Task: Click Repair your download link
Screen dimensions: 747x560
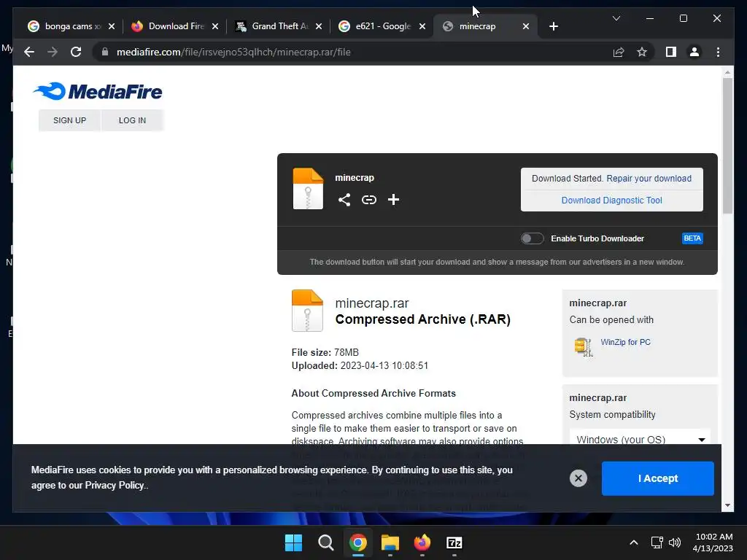Action: (649, 179)
